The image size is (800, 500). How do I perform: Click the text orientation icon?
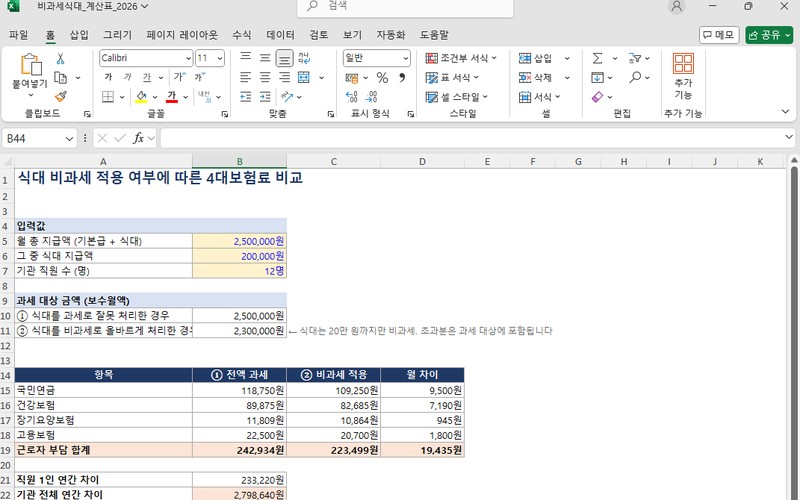[287, 96]
